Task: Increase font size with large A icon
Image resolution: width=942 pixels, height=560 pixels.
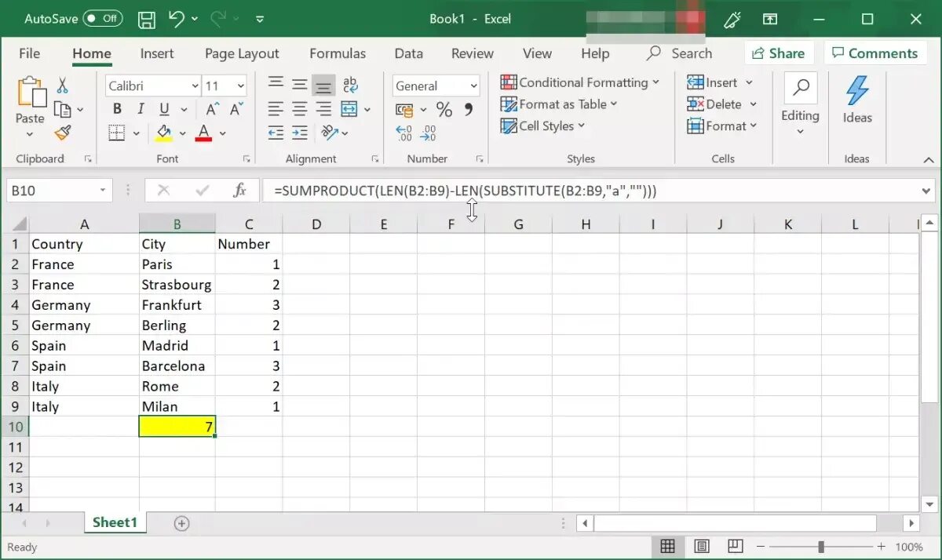Action: [x=212, y=109]
